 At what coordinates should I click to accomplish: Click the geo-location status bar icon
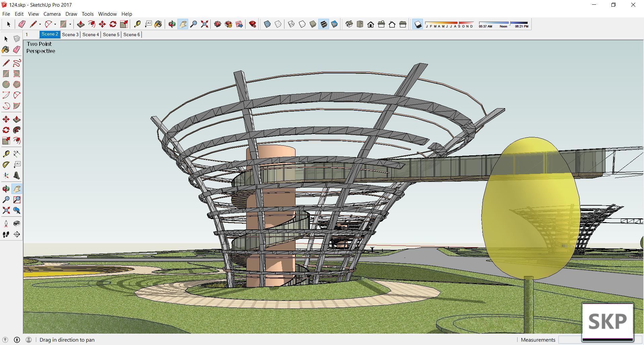tap(5, 340)
